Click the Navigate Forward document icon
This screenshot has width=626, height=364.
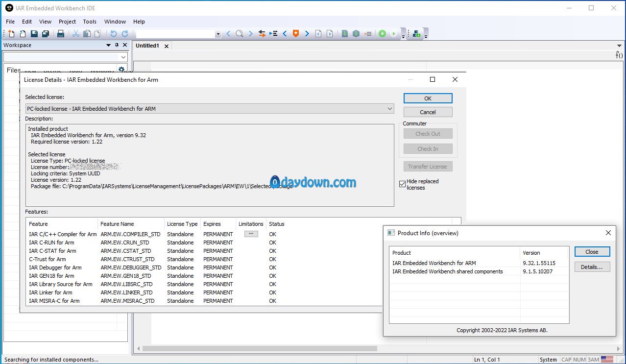pyautogui.click(x=330, y=34)
